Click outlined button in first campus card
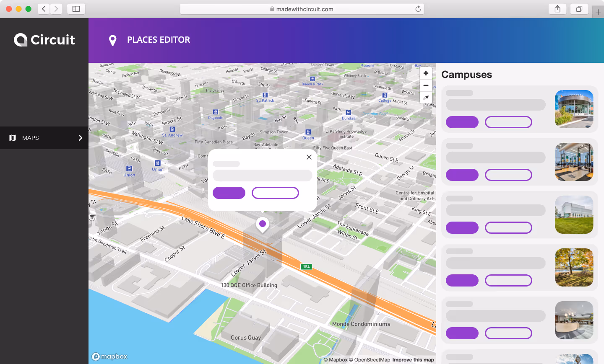Viewport: 604px width, 364px height. (508, 122)
